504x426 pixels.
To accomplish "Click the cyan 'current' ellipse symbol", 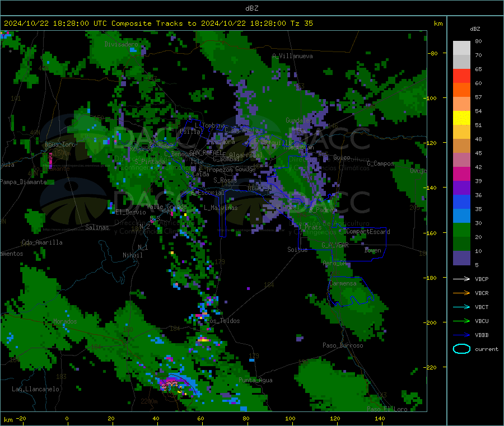I will pos(461,349).
